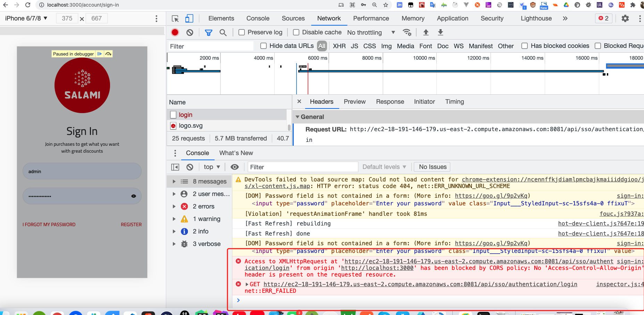Switch to What's New drawer tab
The image size is (644, 315).
(236, 153)
